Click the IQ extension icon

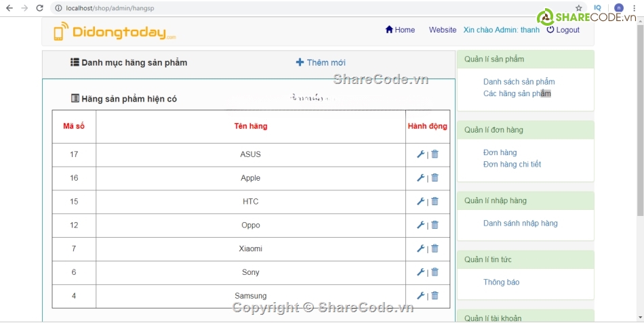pos(598,8)
